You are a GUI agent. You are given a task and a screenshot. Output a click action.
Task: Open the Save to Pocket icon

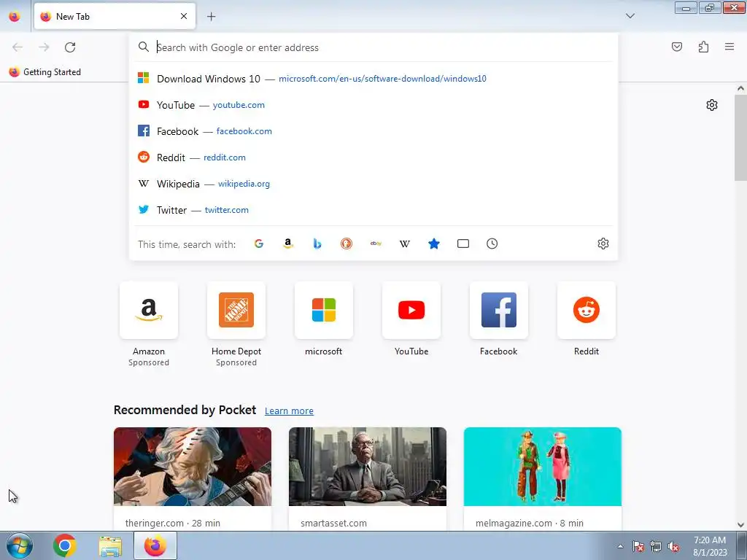tap(676, 47)
